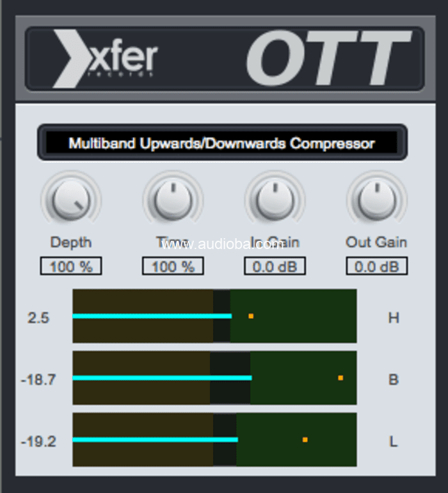Click the Out Gain knob

tap(377, 200)
